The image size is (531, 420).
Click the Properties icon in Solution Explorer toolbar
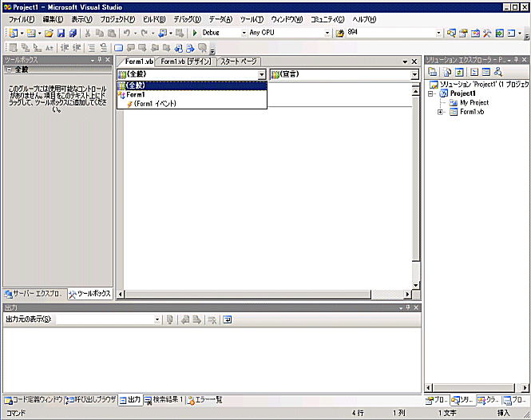coord(432,72)
